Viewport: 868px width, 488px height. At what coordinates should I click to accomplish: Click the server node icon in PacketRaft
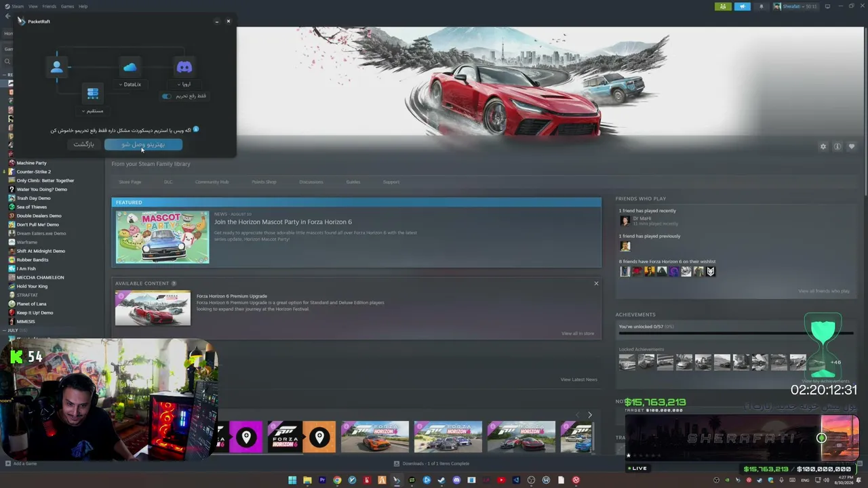click(93, 93)
